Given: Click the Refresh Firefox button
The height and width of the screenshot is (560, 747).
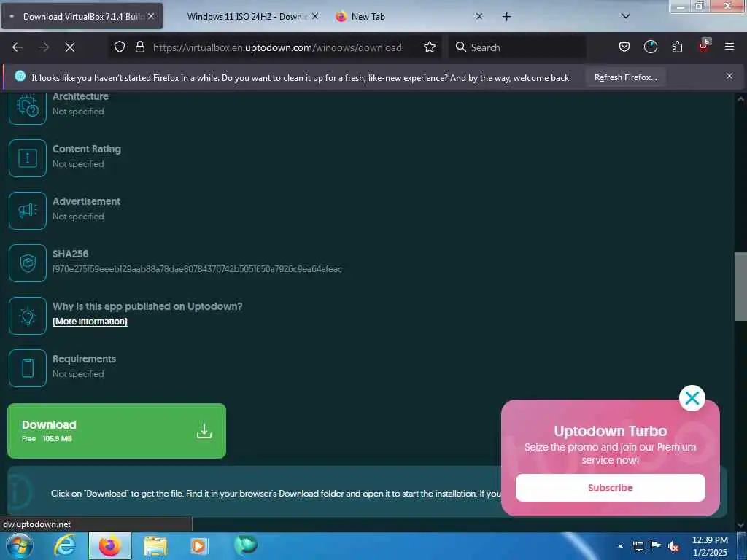Looking at the screenshot, I should point(625,77).
